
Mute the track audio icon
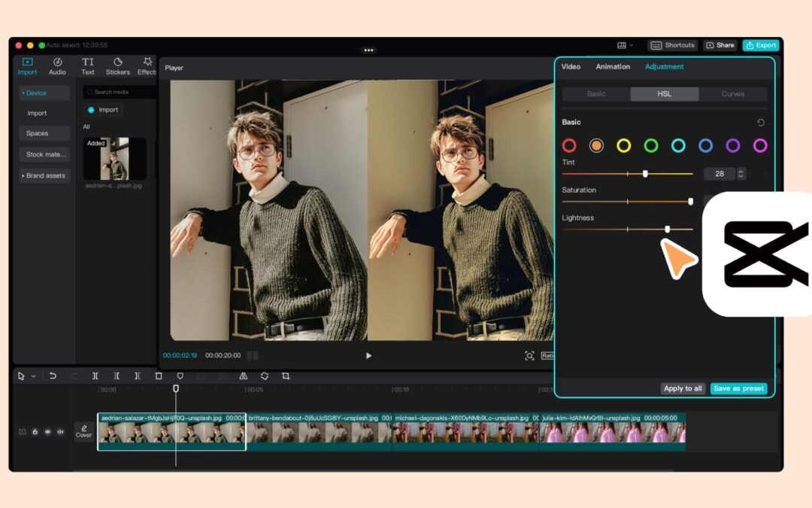[x=61, y=431]
